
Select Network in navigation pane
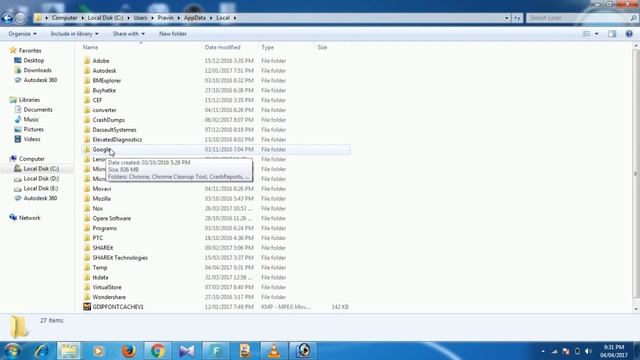pos(29,218)
